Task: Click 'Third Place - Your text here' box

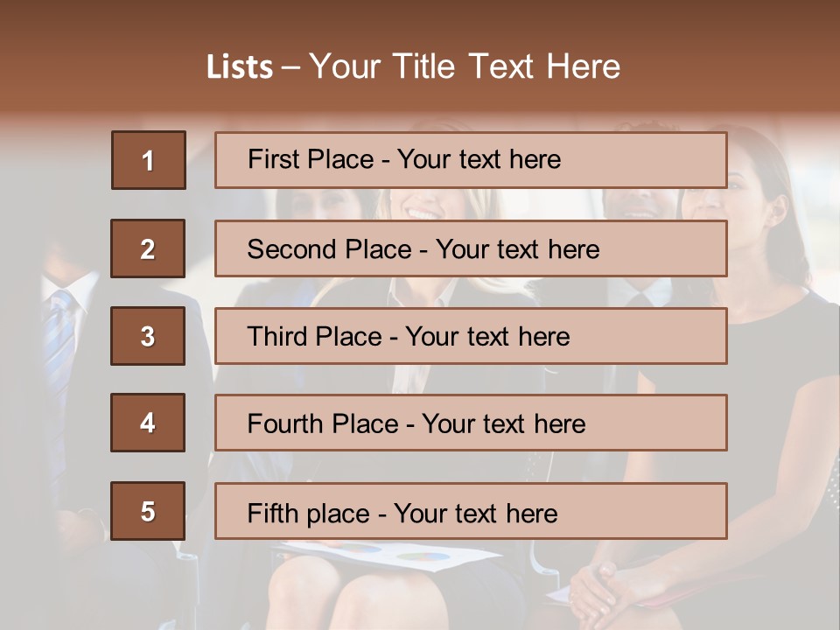Action: coord(471,336)
